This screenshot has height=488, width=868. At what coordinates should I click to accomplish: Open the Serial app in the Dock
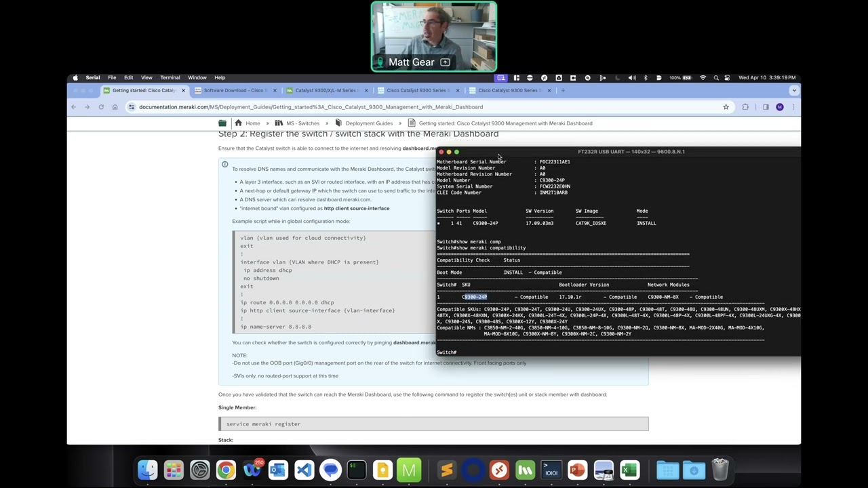551,470
